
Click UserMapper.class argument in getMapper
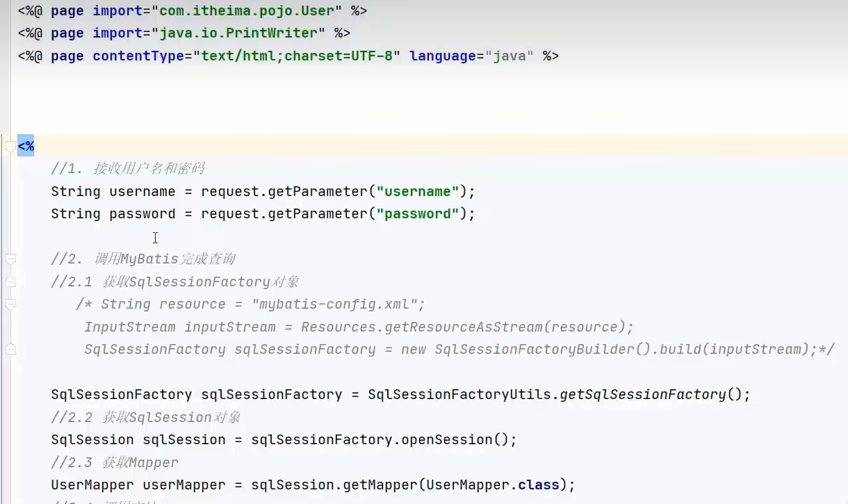(493, 485)
